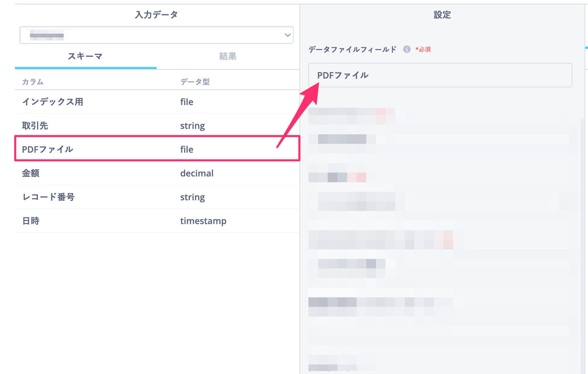Image resolution: width=588 pixels, height=374 pixels.
Task: Click string type in 取引先 row
Action: click(192, 125)
